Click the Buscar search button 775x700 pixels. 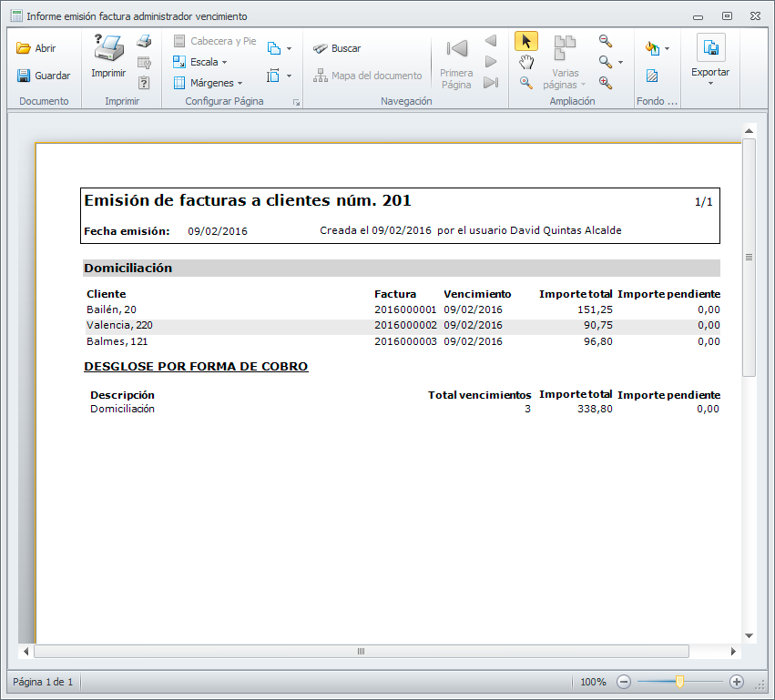[336, 48]
